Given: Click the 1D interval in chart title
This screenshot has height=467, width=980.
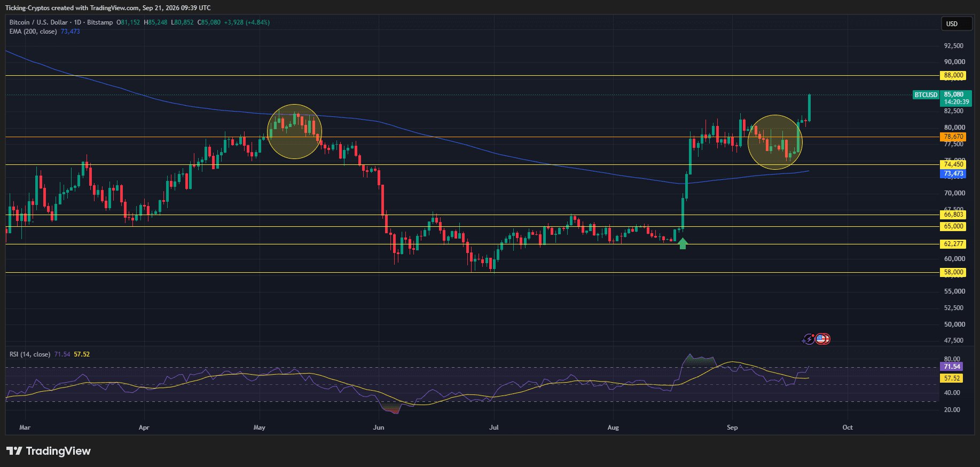Looking at the screenshot, I should click(77, 22).
